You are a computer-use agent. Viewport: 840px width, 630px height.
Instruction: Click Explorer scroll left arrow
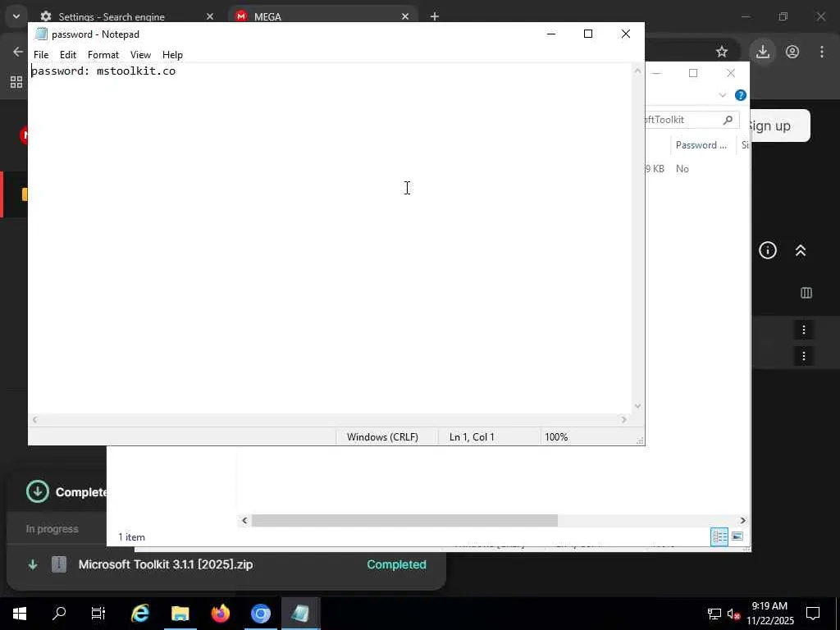[x=244, y=520]
